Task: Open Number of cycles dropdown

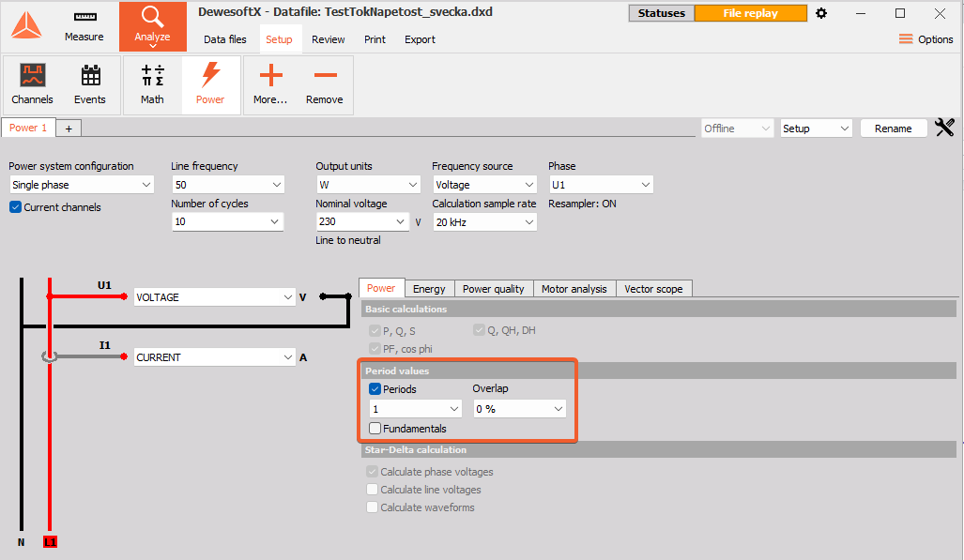Action: click(x=227, y=221)
